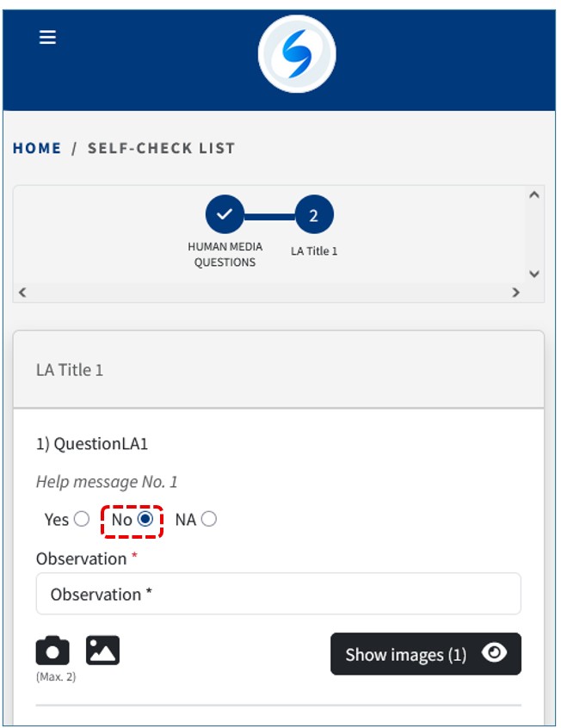Open SELF-CHECK LIST breadcrumb

pyautogui.click(x=161, y=148)
